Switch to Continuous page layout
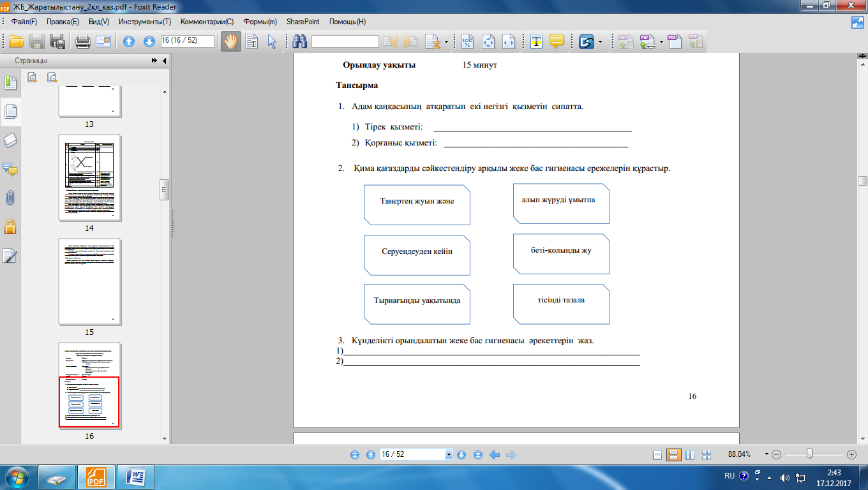 tap(673, 455)
